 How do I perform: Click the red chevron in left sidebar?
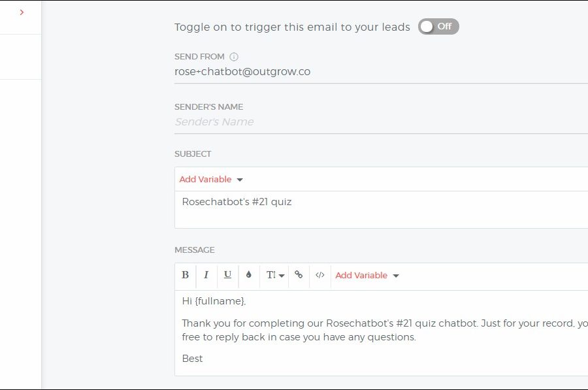[22, 12]
